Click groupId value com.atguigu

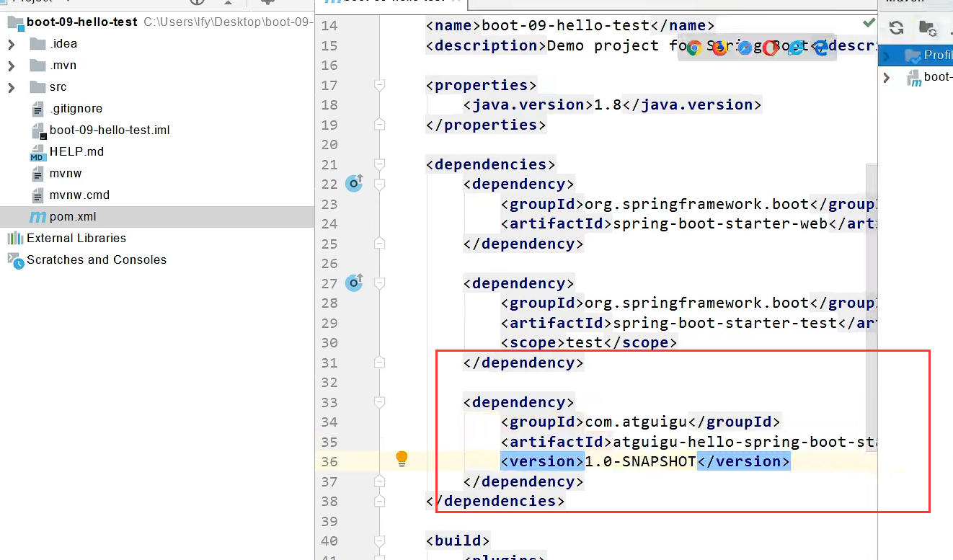636,422
